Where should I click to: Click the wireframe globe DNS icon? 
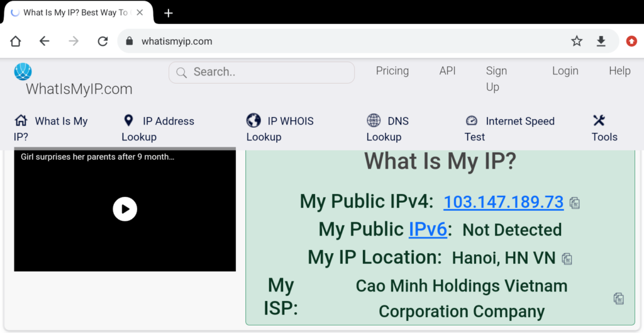[x=374, y=120]
